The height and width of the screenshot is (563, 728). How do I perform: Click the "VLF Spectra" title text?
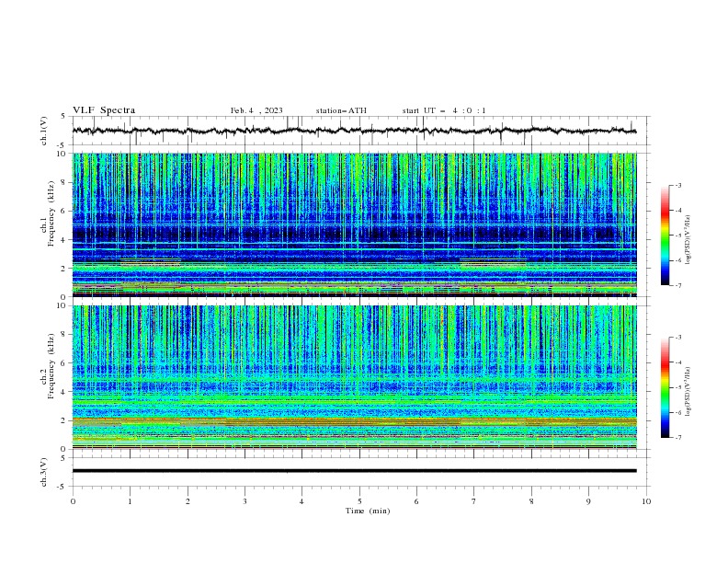pos(104,110)
